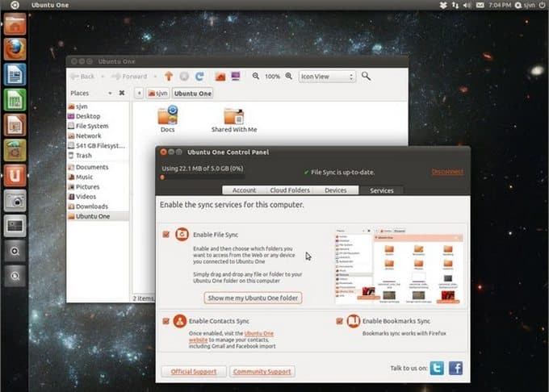549x392 pixels.
Task: Click the Dropbox indicator in top panel
Action: (x=443, y=5)
